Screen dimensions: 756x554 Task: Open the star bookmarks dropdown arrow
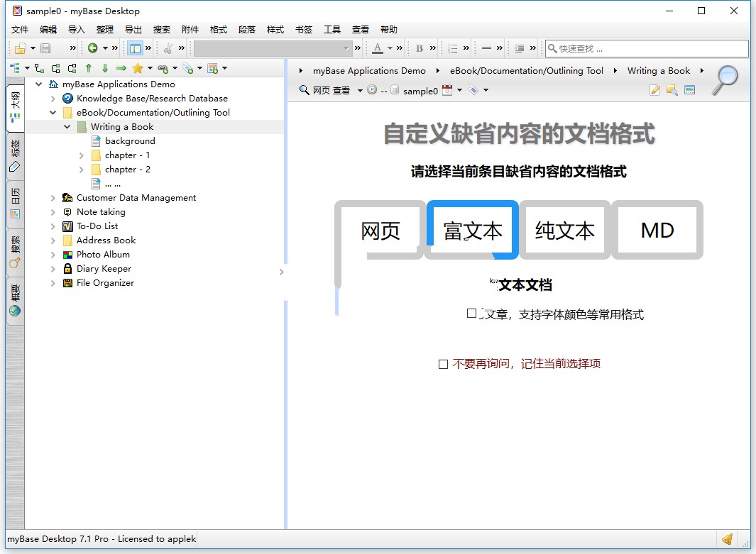(150, 68)
